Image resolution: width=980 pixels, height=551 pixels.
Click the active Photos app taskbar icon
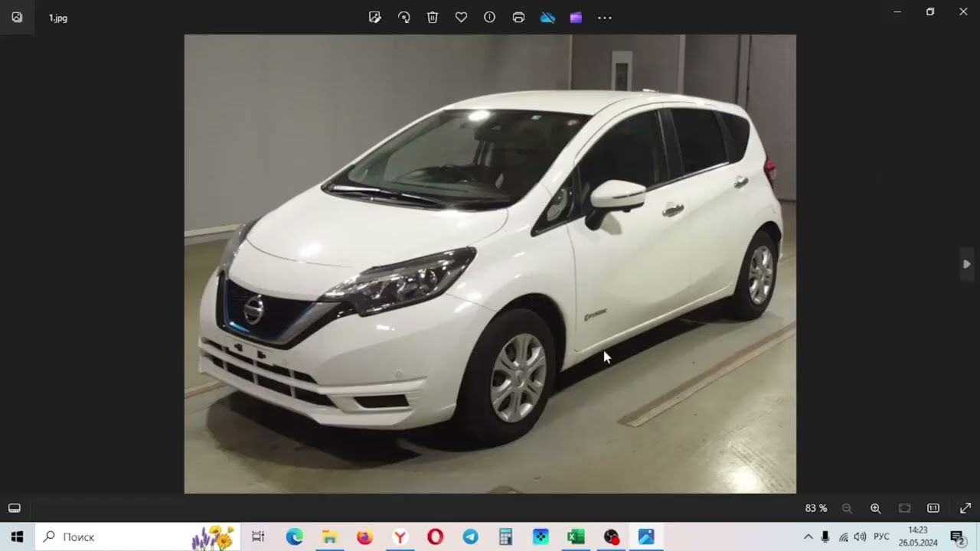pyautogui.click(x=646, y=536)
